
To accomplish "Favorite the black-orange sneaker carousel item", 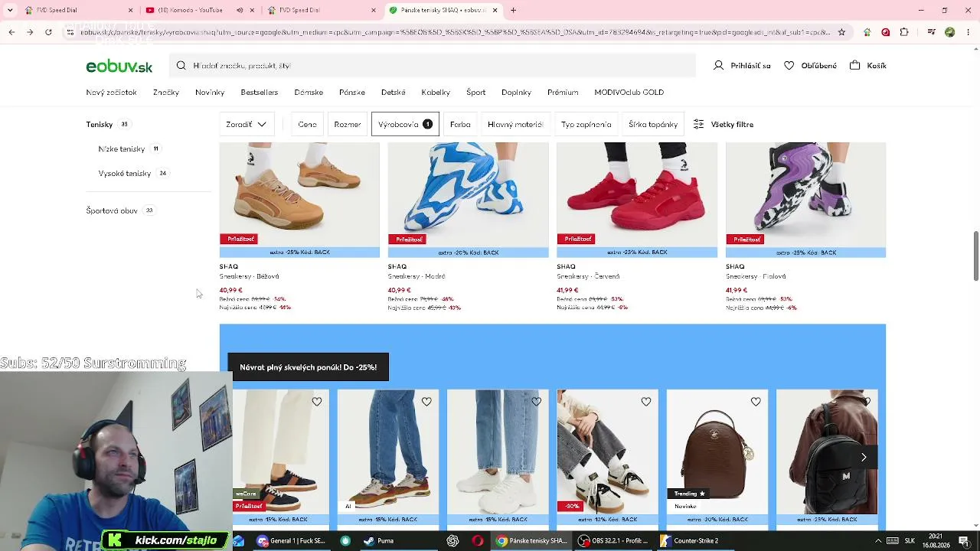I will [x=317, y=402].
